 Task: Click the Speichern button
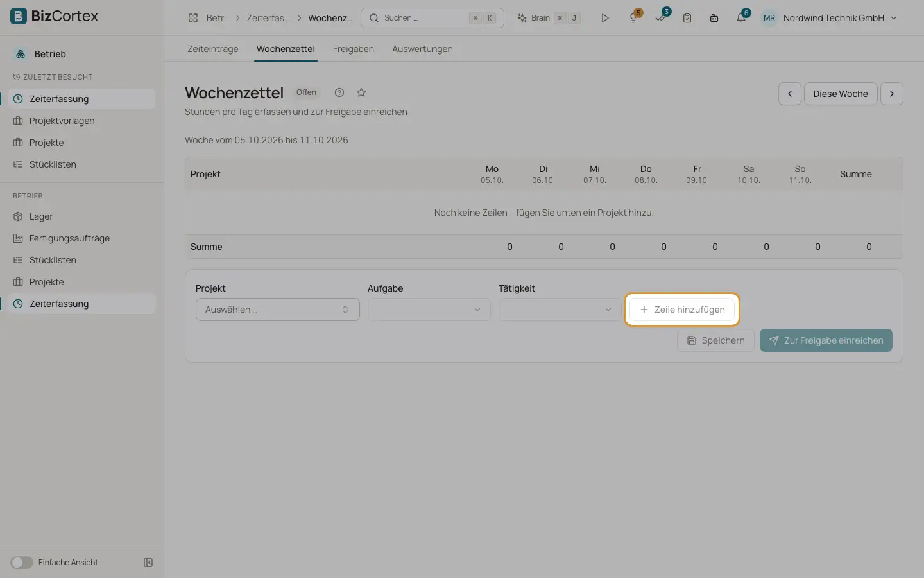tap(715, 340)
